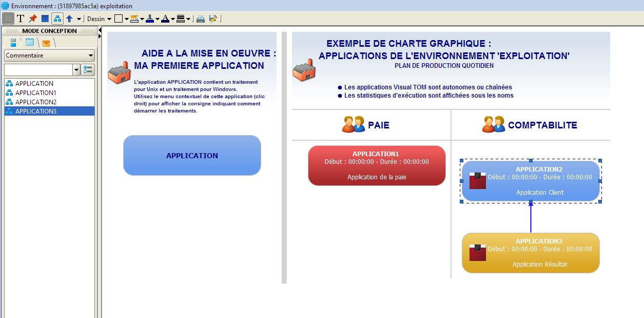Select the yellow APPLICATION3 node
Image resolution: width=644 pixels, height=318 pixels.
click(x=531, y=253)
